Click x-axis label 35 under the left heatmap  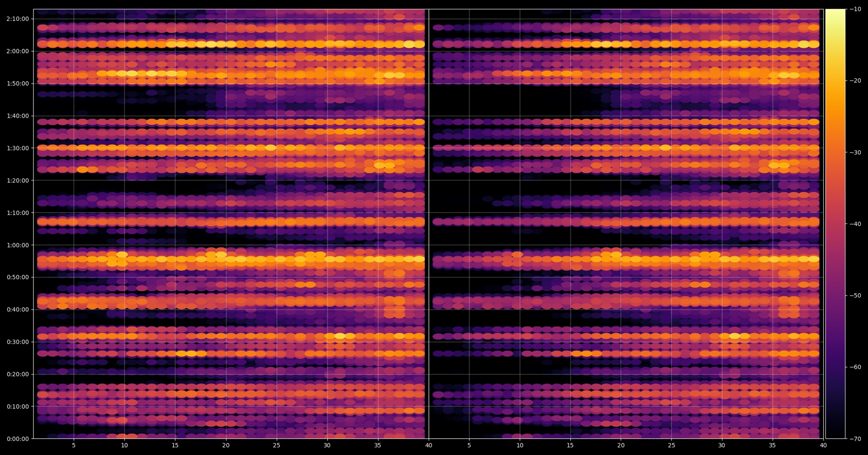pos(377,445)
